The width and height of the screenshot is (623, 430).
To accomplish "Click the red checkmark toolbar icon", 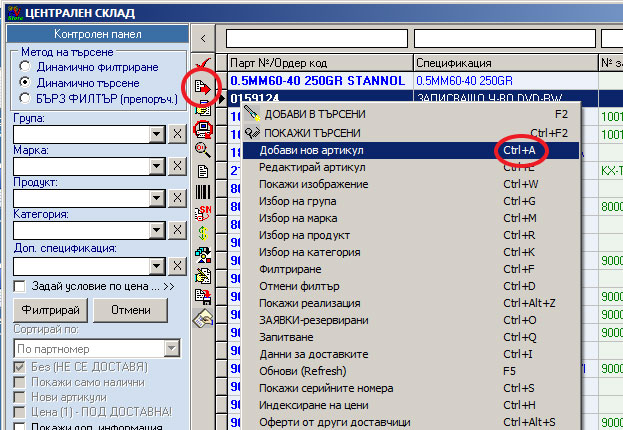I will click(203, 64).
